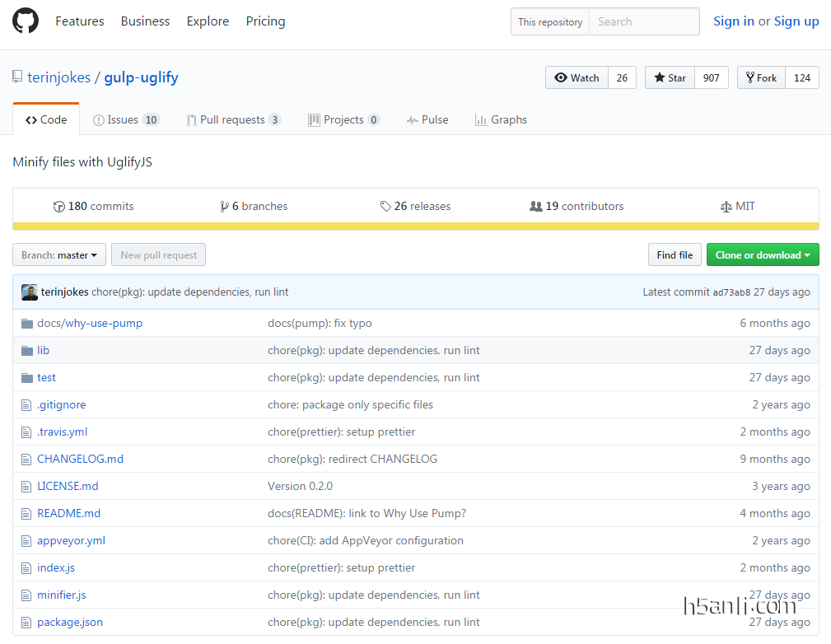
Task: Click the file icon beside README.md
Action: coord(26,514)
